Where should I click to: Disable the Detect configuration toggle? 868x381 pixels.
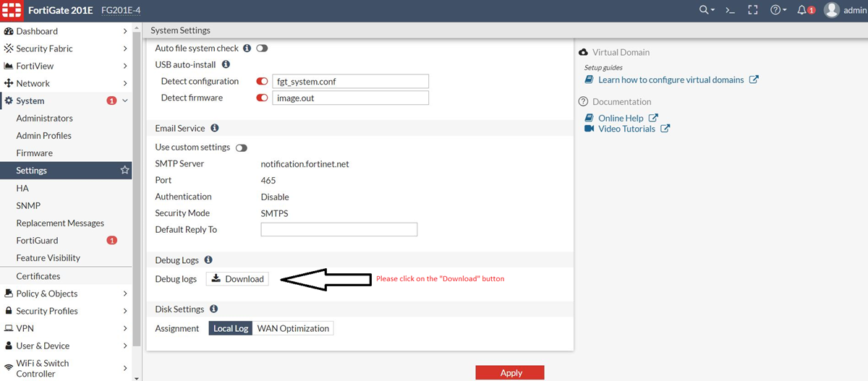click(x=262, y=82)
